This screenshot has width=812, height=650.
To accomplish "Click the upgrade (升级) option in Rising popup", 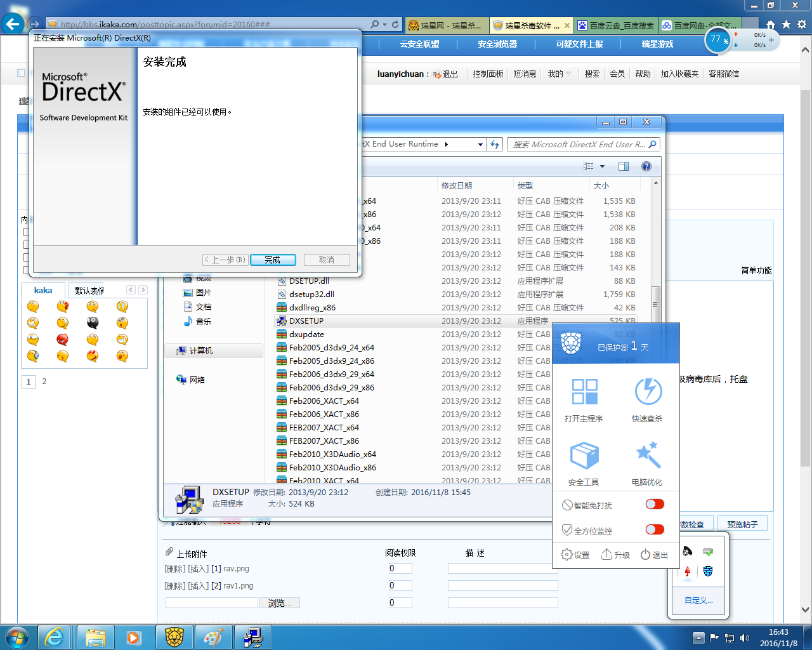I will click(x=615, y=555).
